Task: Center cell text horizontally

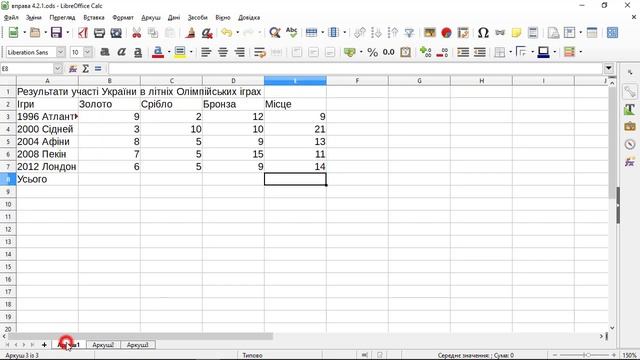Action: [x=223, y=52]
